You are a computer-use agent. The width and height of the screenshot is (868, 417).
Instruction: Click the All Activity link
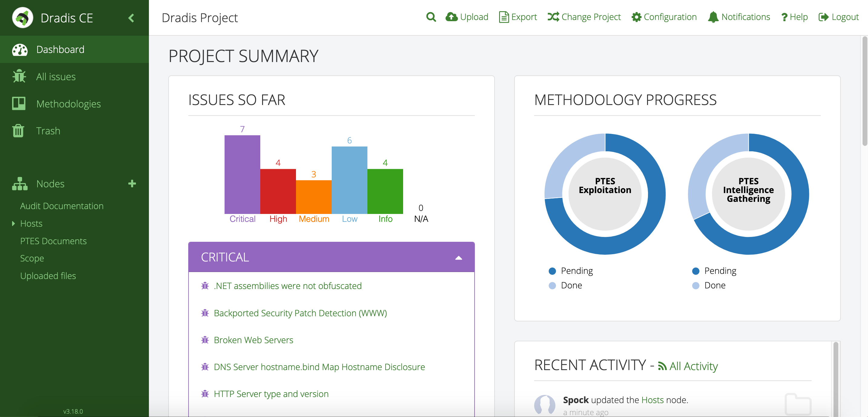(688, 366)
